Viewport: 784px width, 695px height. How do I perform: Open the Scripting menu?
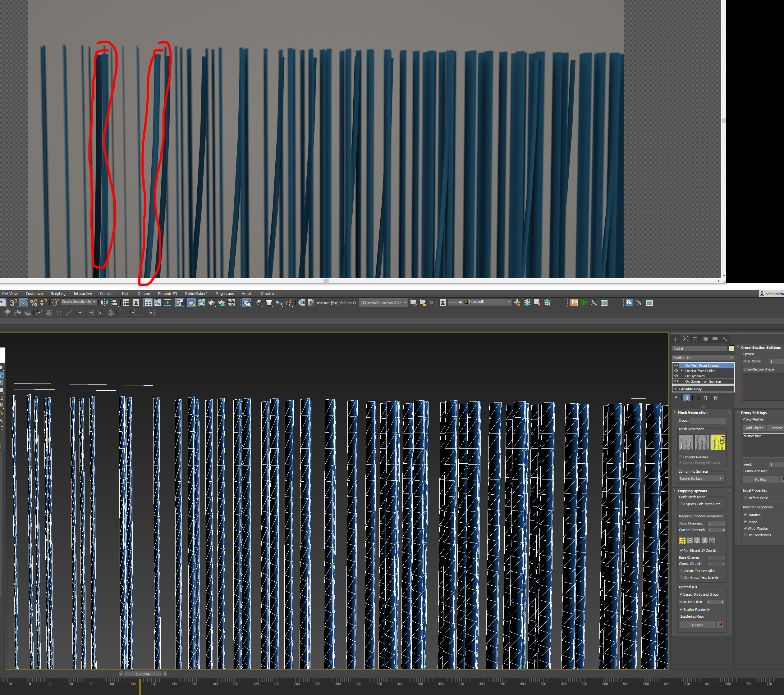[x=58, y=294]
